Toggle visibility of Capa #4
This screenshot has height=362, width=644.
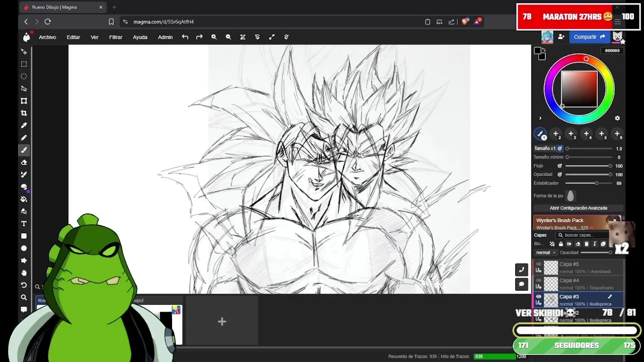[x=538, y=280]
